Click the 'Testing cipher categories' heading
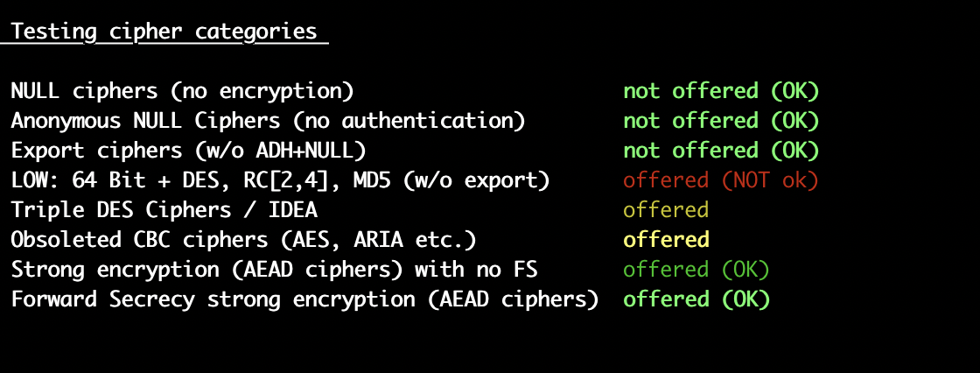Image resolution: width=980 pixels, height=373 pixels. [164, 32]
